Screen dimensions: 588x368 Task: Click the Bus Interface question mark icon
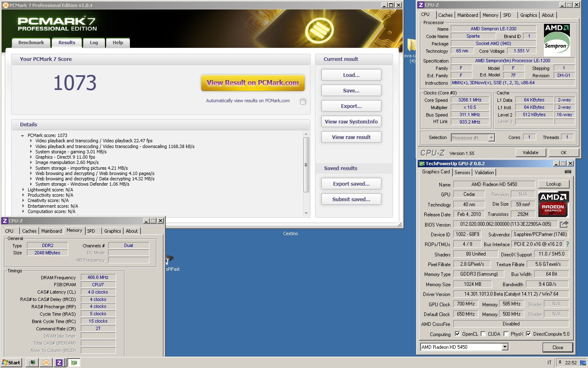tap(567, 244)
